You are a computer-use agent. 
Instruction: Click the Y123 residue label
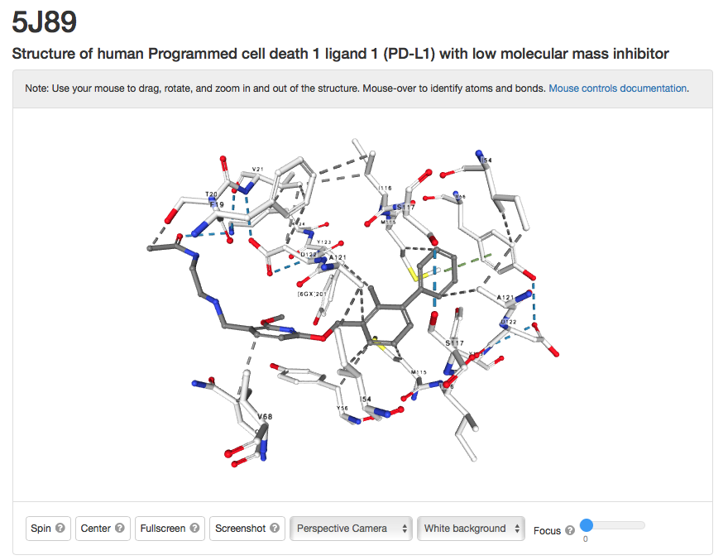[x=324, y=242]
